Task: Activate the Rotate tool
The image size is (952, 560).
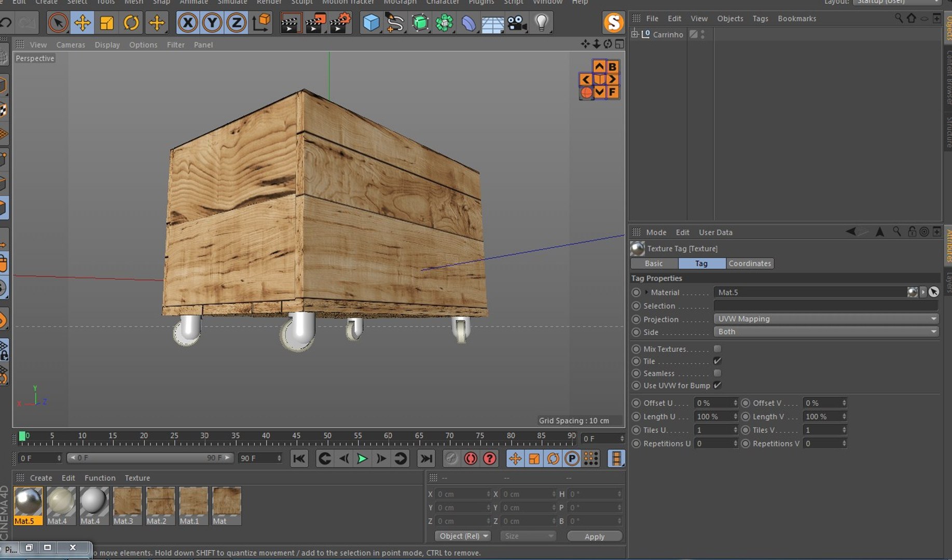Action: (x=131, y=23)
